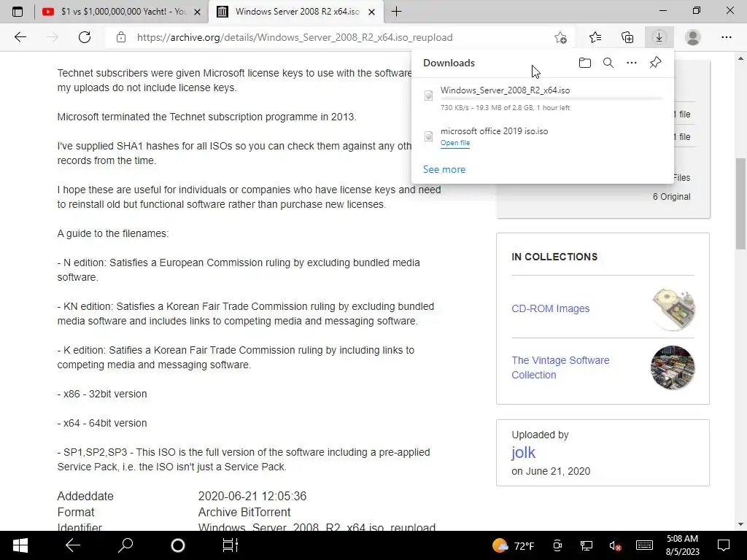Open Collections panel
Viewport: 747px width, 560px height.
[x=627, y=37]
